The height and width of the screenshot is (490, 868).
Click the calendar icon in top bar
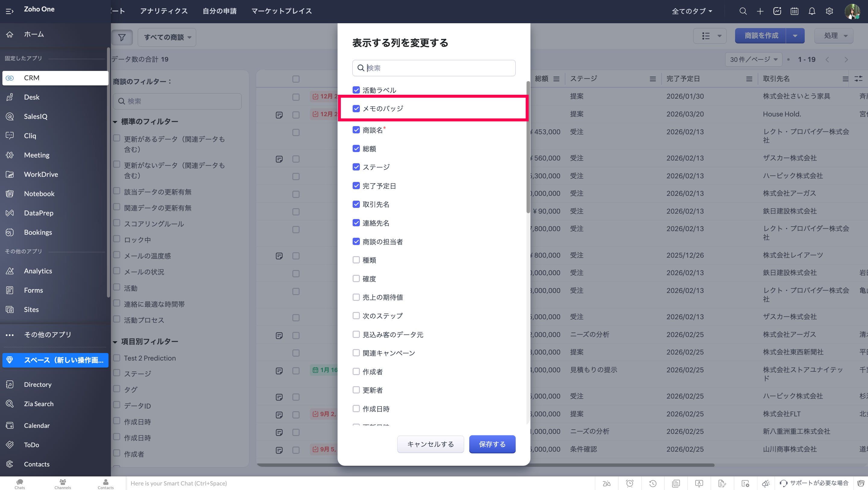(x=794, y=11)
